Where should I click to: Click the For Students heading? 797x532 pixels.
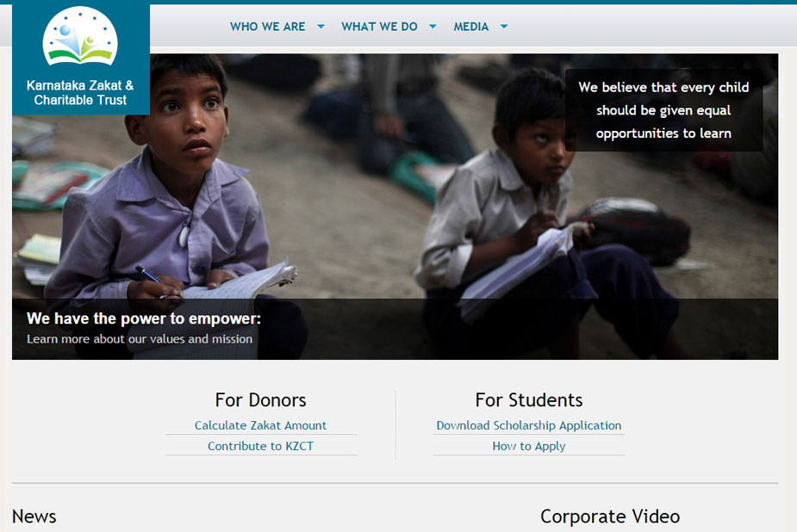[x=529, y=400]
